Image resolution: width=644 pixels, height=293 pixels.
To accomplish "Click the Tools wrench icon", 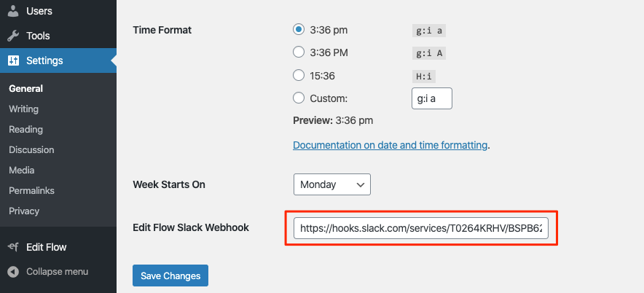I will [13, 36].
